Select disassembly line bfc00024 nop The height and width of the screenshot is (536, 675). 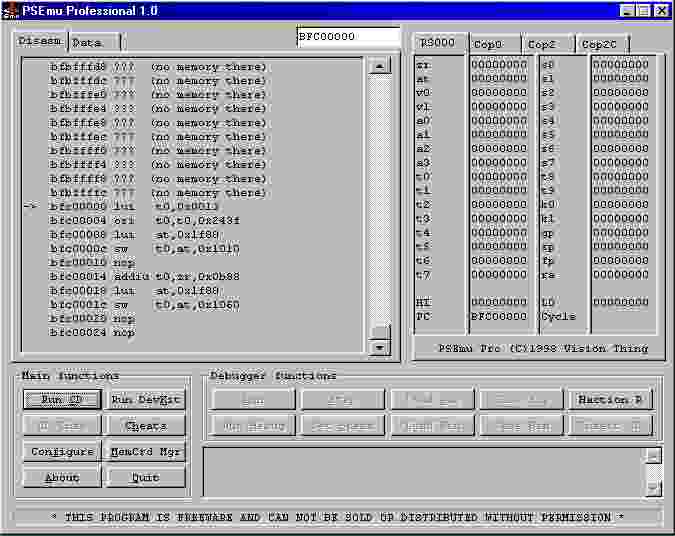click(x=92, y=332)
